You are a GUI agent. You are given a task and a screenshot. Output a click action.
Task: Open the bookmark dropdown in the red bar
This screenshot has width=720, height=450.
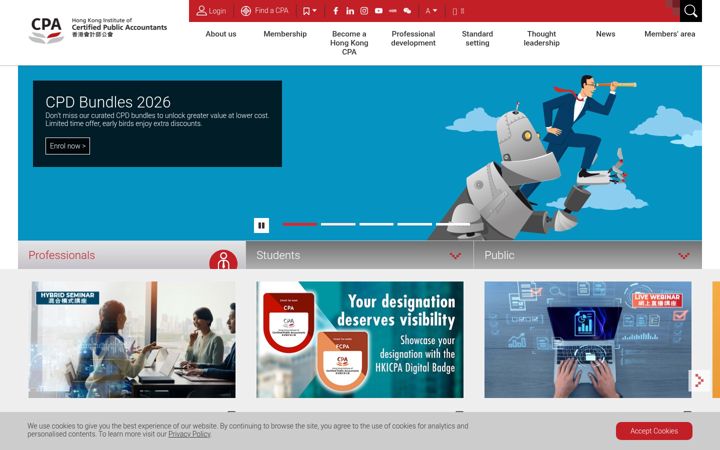[x=309, y=11]
